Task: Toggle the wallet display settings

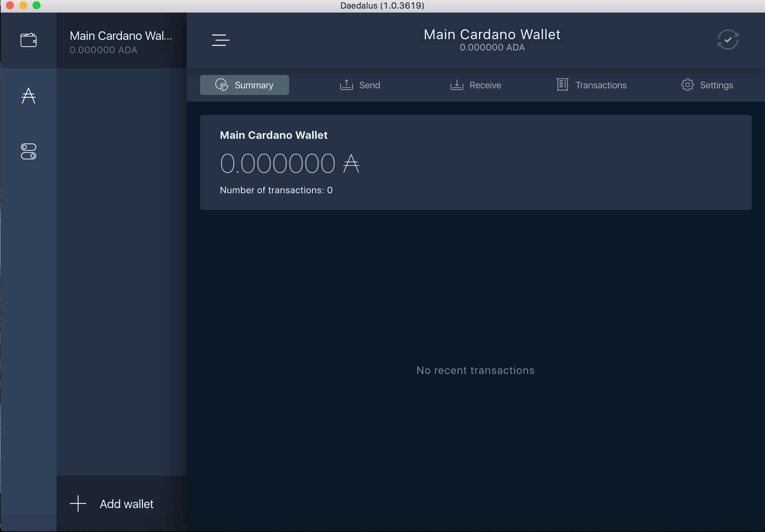Action: coord(29,152)
